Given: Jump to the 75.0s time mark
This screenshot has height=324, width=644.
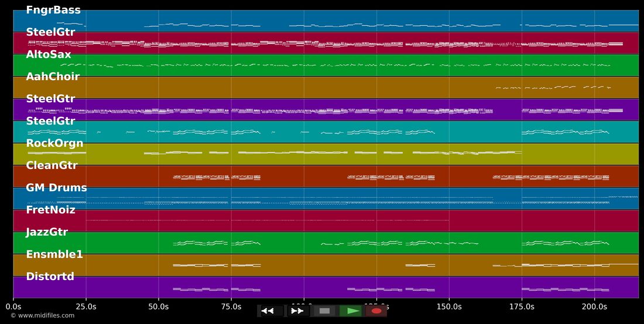Looking at the screenshot, I should pos(231,306).
